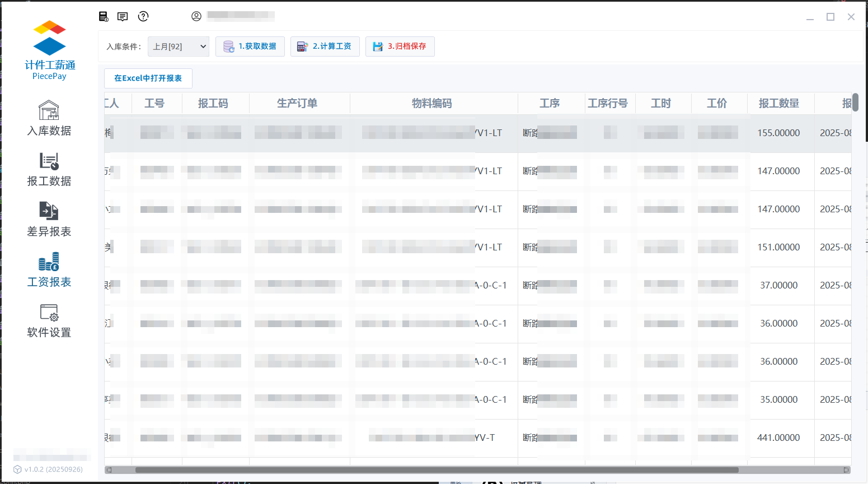This screenshot has width=868, height=484.
Task: Click 在Excel中打开报表 button
Action: point(148,78)
